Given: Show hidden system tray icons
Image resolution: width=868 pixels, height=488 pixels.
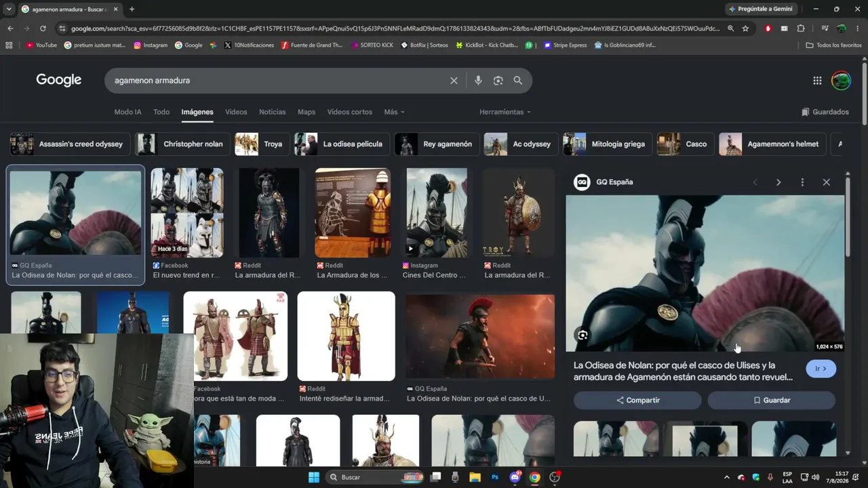Looking at the screenshot, I should [726, 477].
